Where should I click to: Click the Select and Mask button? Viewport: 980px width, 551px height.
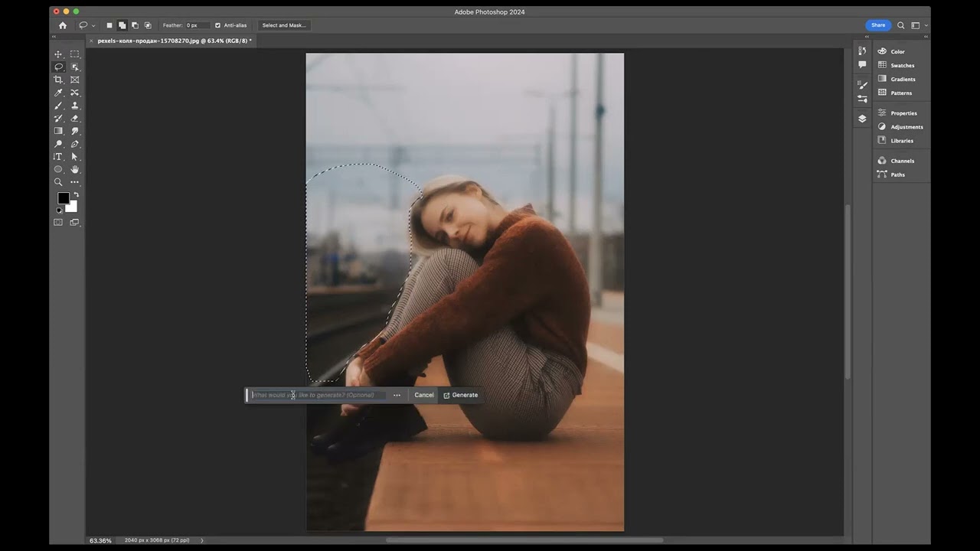(x=284, y=25)
